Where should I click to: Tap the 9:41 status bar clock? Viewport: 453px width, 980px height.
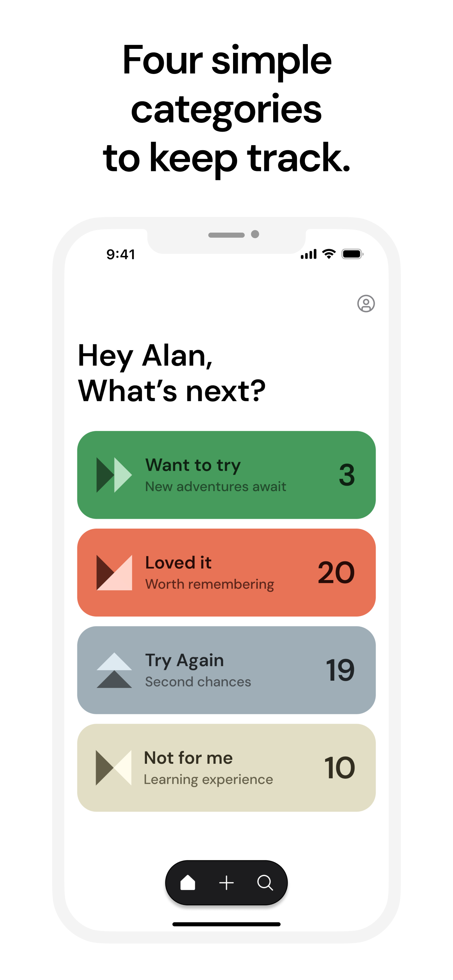click(121, 254)
